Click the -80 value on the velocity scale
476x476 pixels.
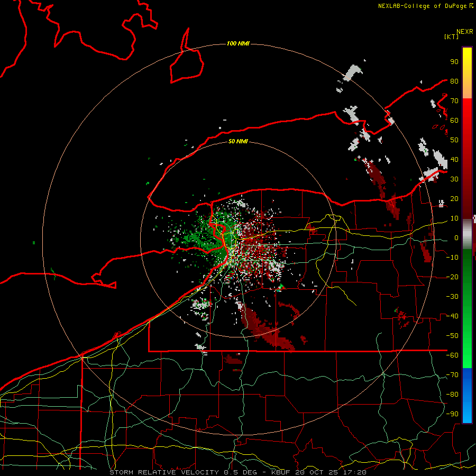click(x=452, y=395)
